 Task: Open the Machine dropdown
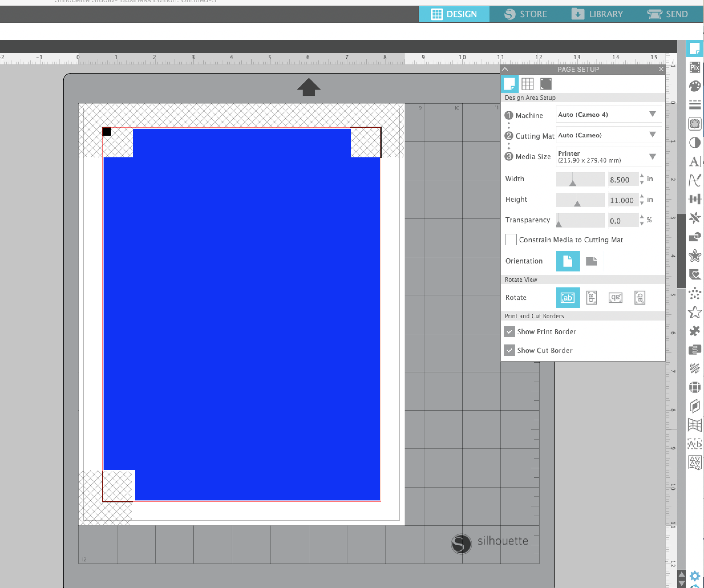click(608, 115)
